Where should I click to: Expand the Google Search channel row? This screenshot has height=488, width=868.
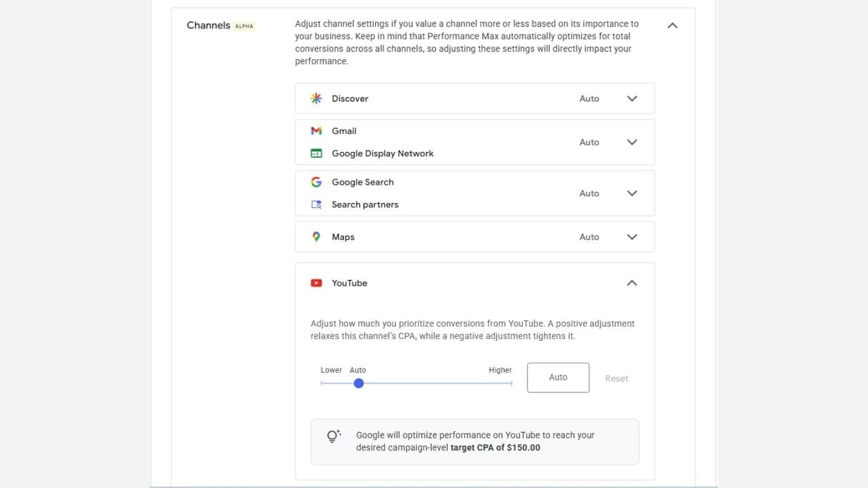pyautogui.click(x=632, y=193)
